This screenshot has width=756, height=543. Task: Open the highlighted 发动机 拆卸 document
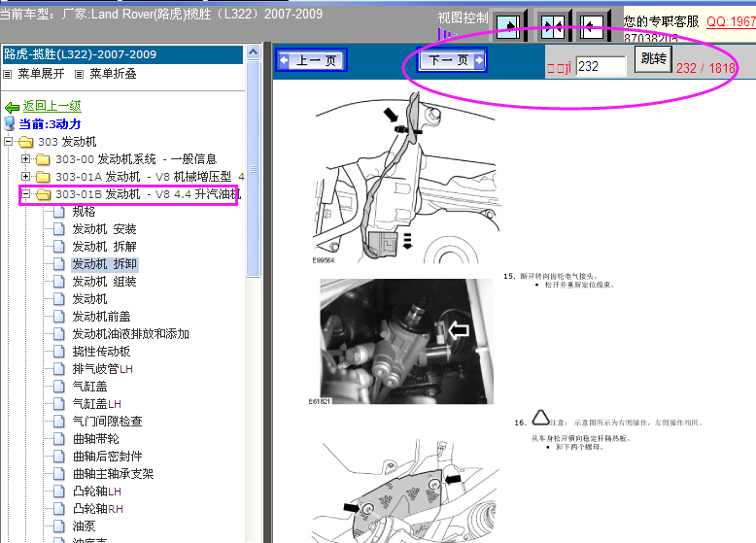click(x=105, y=264)
